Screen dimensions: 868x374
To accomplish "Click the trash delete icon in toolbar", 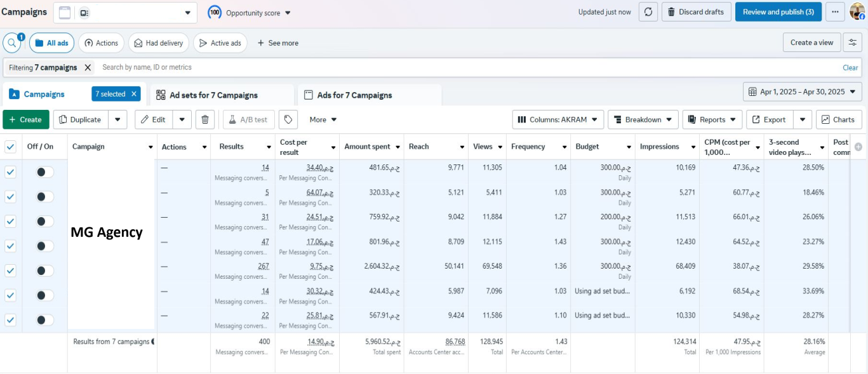I will pyautogui.click(x=204, y=119).
